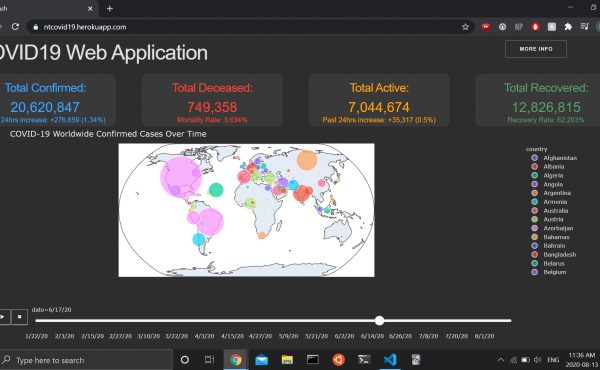Launch Ubuntu from the taskbar
The image size is (600, 370).
pyautogui.click(x=339, y=360)
